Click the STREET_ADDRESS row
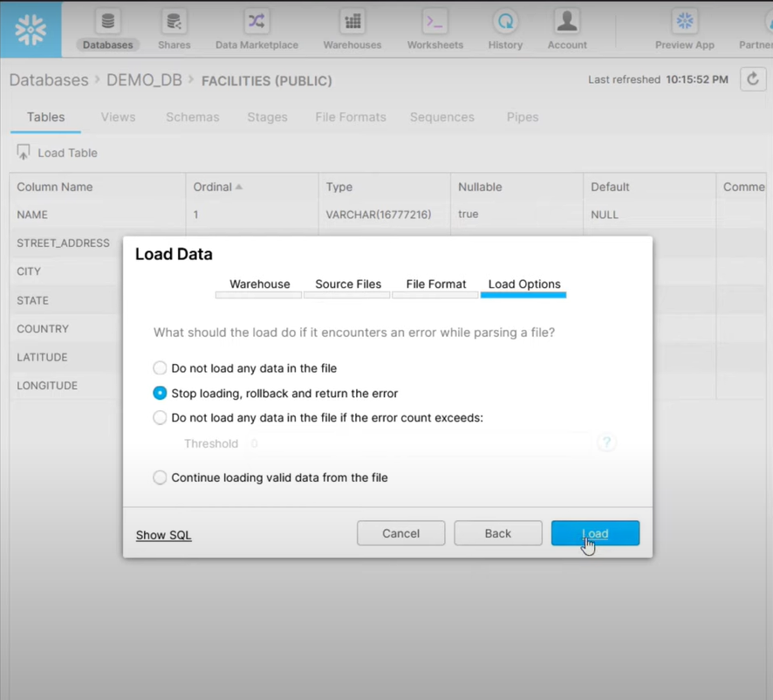This screenshot has width=773, height=700. 63,244
